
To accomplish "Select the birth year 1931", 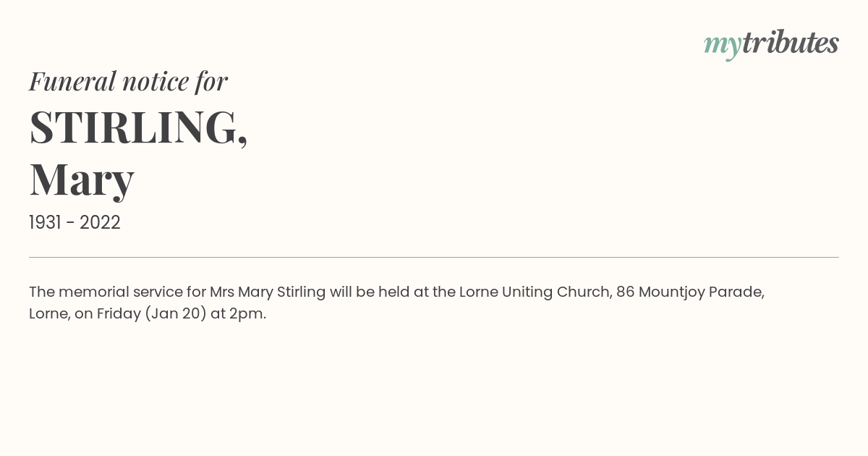I will pyautogui.click(x=45, y=222).
